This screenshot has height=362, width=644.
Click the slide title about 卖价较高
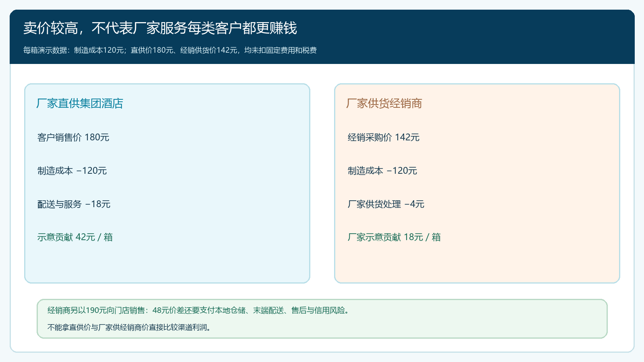pos(160,28)
